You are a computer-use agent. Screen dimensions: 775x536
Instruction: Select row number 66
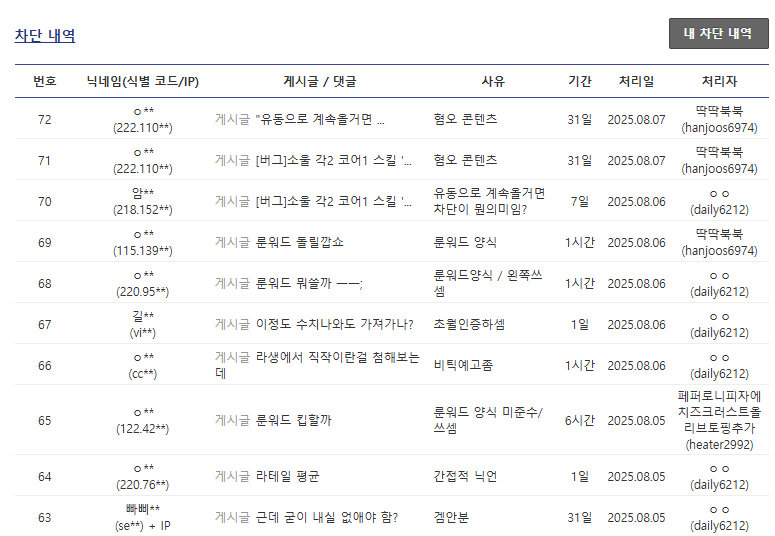tap(44, 366)
